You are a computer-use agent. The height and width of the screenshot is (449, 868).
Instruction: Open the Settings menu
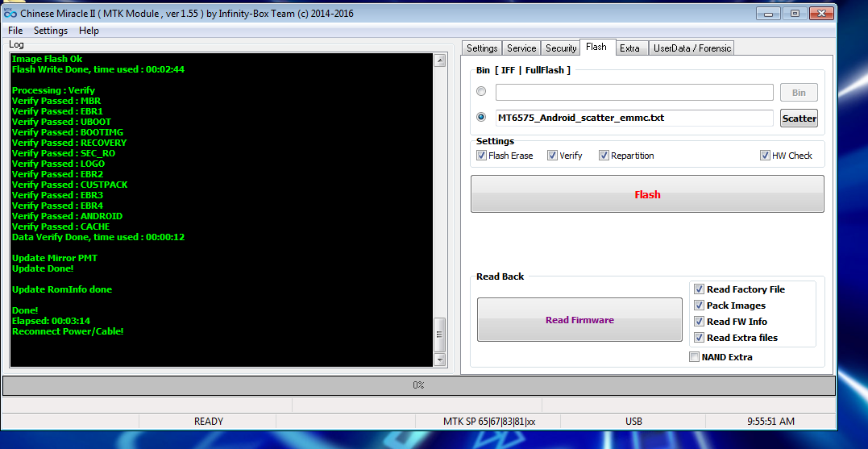[x=51, y=31]
